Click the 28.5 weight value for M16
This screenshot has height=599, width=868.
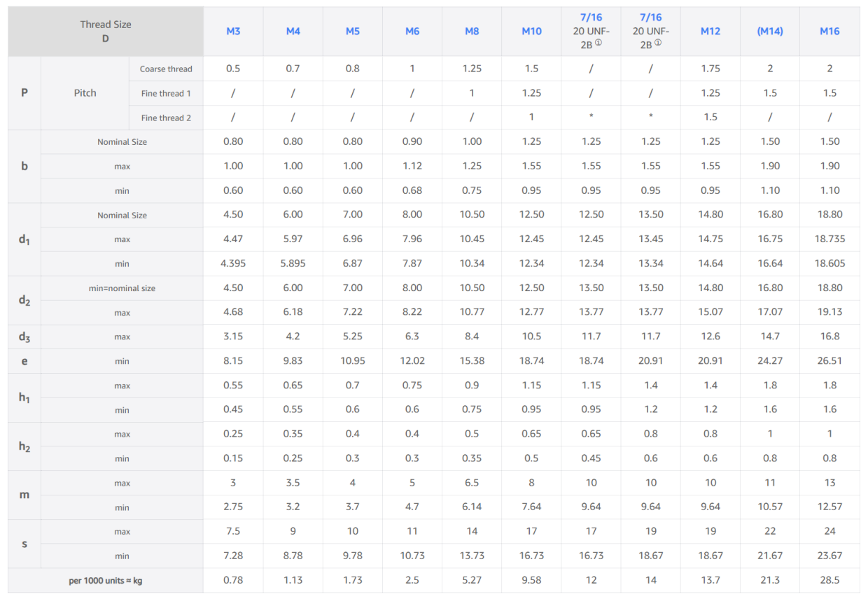click(829, 580)
